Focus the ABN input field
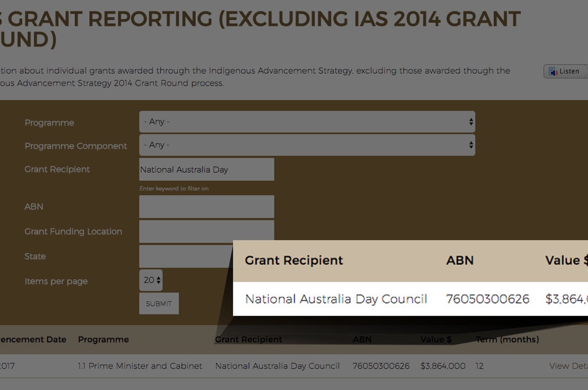 pos(207,207)
